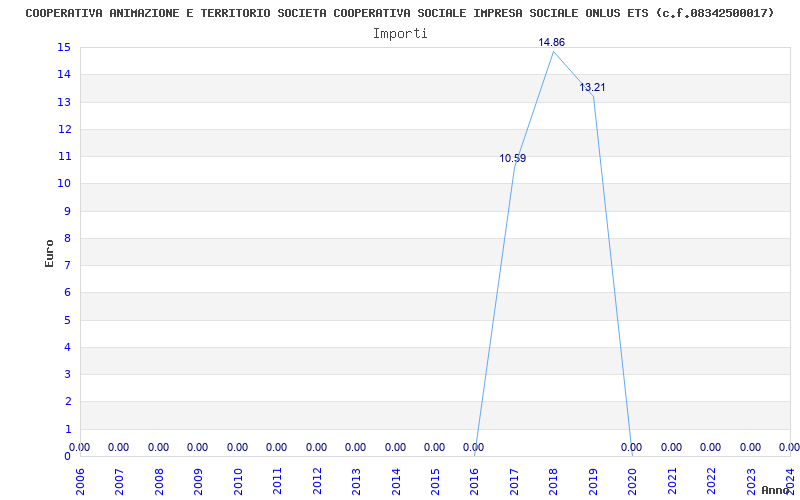
Task: Select the 13.21 data label
Action: [x=592, y=87]
